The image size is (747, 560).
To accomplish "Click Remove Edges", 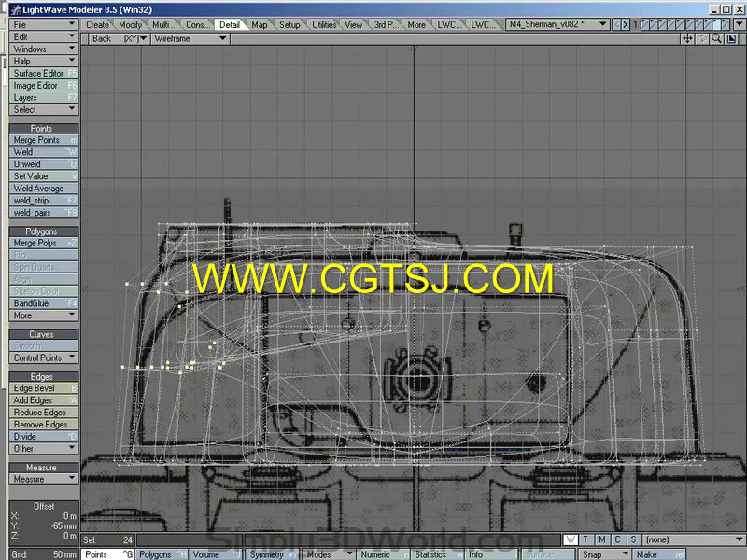I will point(44,425).
